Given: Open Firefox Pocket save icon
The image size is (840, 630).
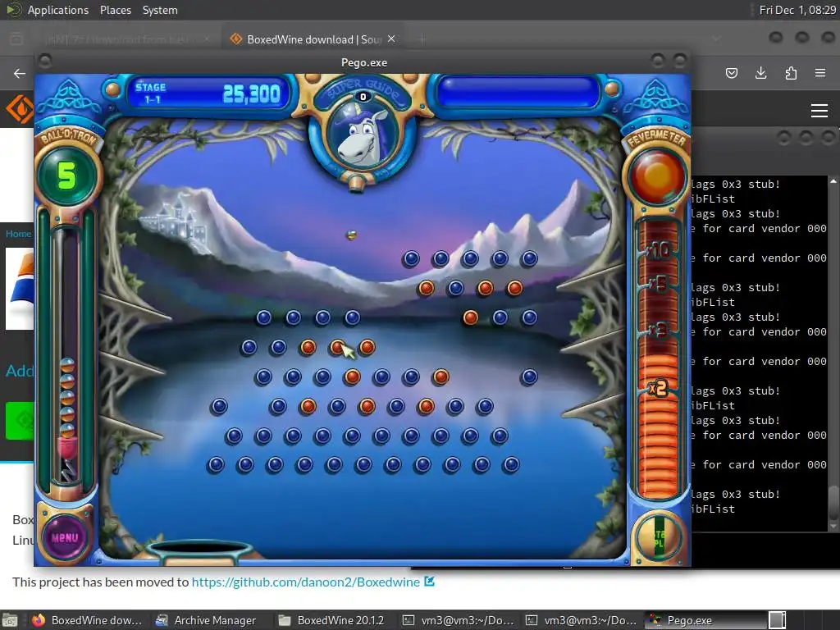Looking at the screenshot, I should (x=732, y=73).
